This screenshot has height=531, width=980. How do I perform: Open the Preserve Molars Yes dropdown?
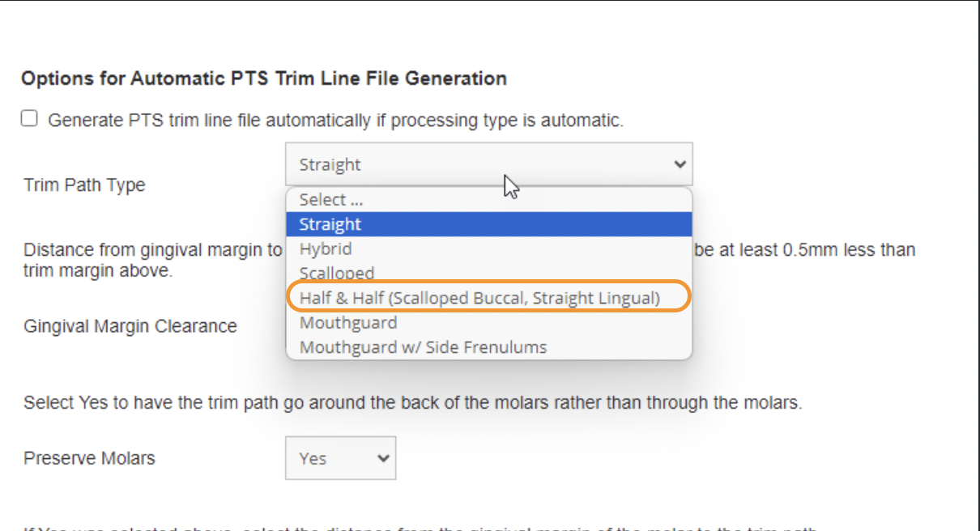tap(331, 458)
